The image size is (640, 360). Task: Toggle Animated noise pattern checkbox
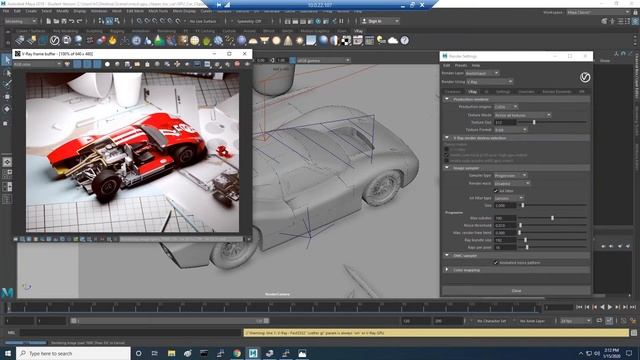point(496,262)
